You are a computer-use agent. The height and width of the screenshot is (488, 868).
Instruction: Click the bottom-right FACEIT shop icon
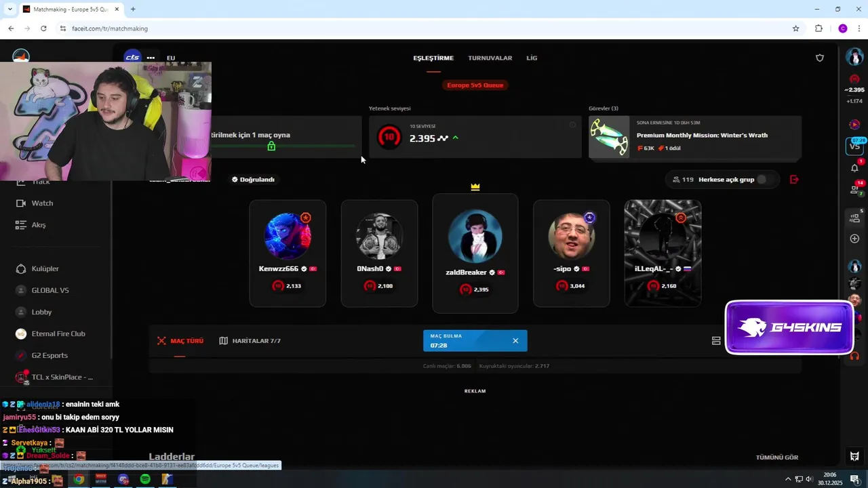click(854, 456)
